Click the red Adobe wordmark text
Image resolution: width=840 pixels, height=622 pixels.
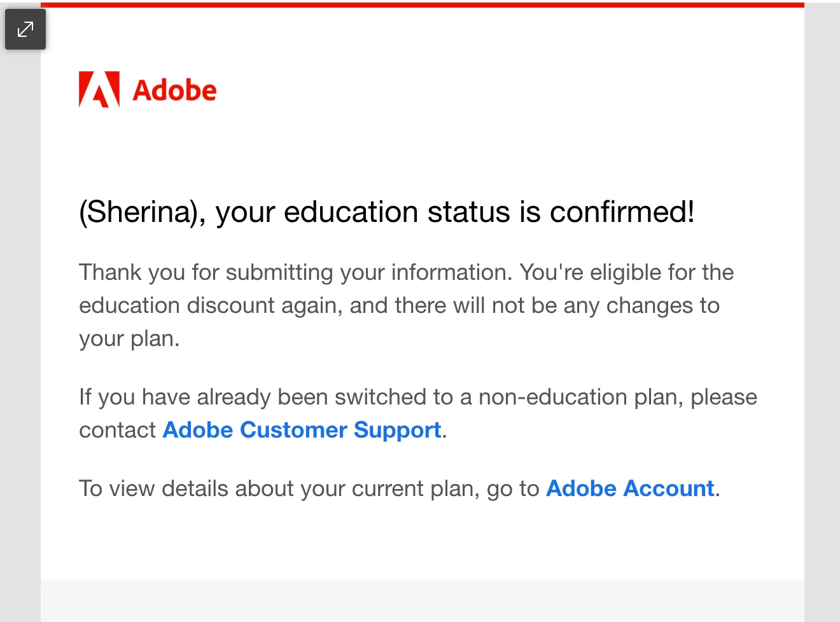174,90
